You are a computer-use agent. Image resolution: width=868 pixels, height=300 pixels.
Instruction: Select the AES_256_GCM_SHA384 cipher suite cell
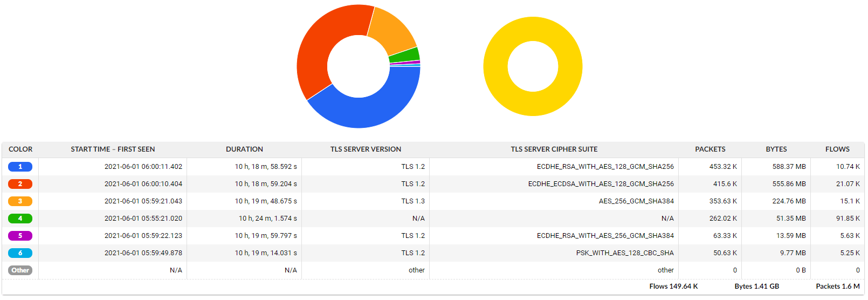[x=636, y=201]
